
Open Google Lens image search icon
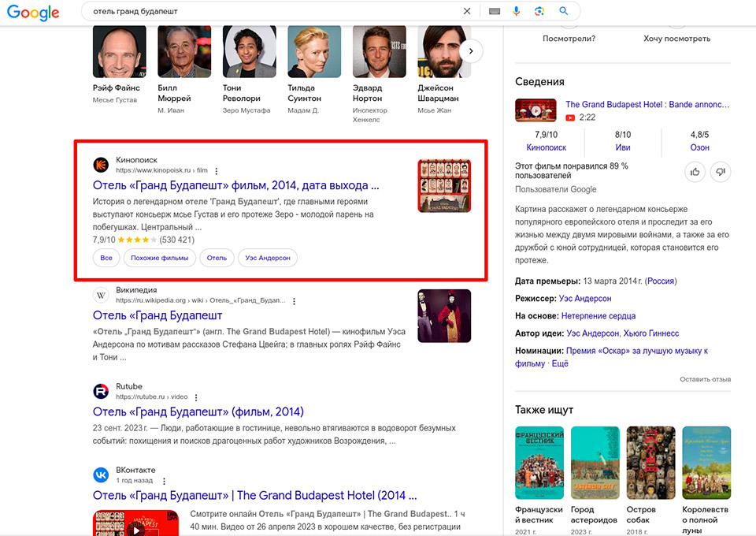539,11
